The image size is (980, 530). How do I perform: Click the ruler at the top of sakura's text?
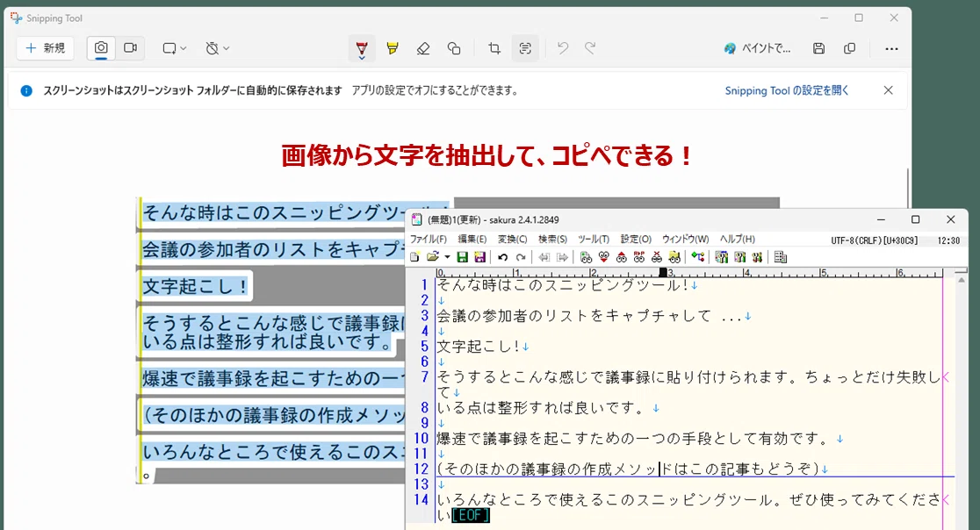[689, 273]
